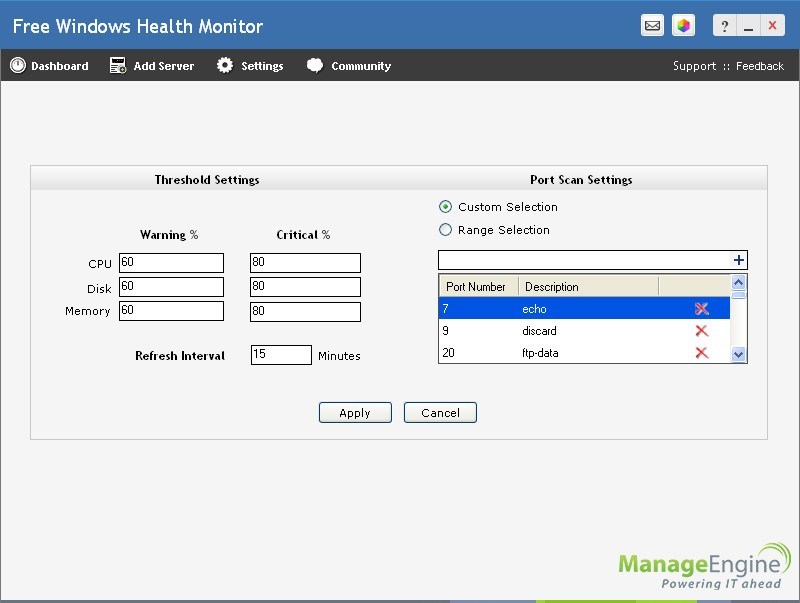Open the Dashboard via its icon
The height and width of the screenshot is (603, 800).
coord(17,65)
